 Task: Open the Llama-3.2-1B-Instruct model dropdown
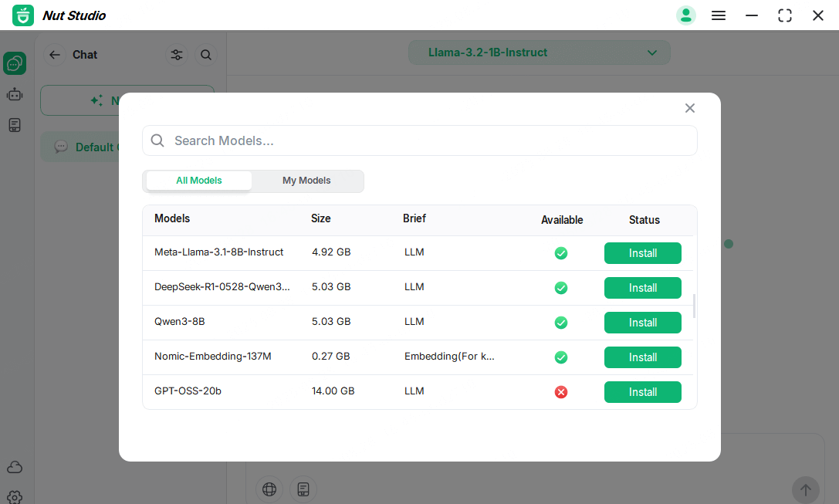tap(539, 52)
